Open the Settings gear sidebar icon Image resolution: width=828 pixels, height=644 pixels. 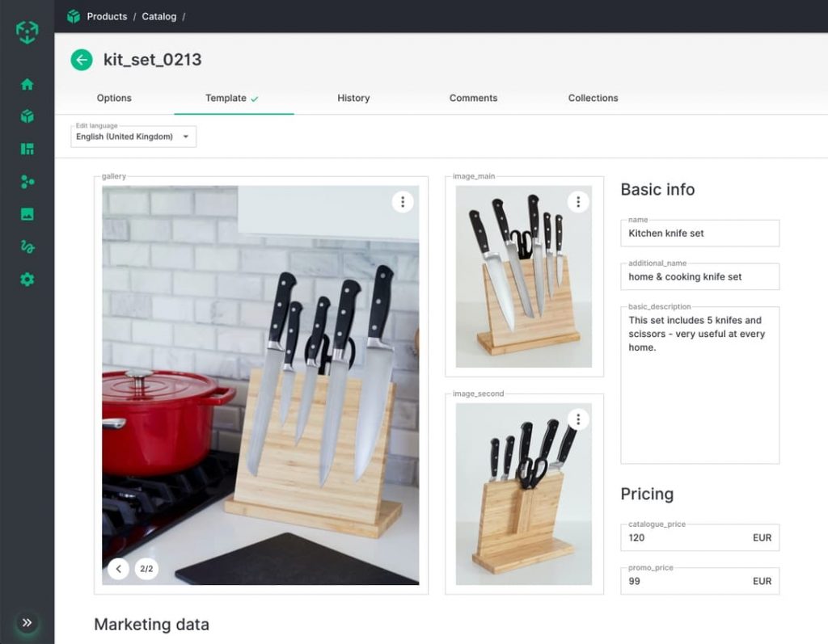point(27,280)
